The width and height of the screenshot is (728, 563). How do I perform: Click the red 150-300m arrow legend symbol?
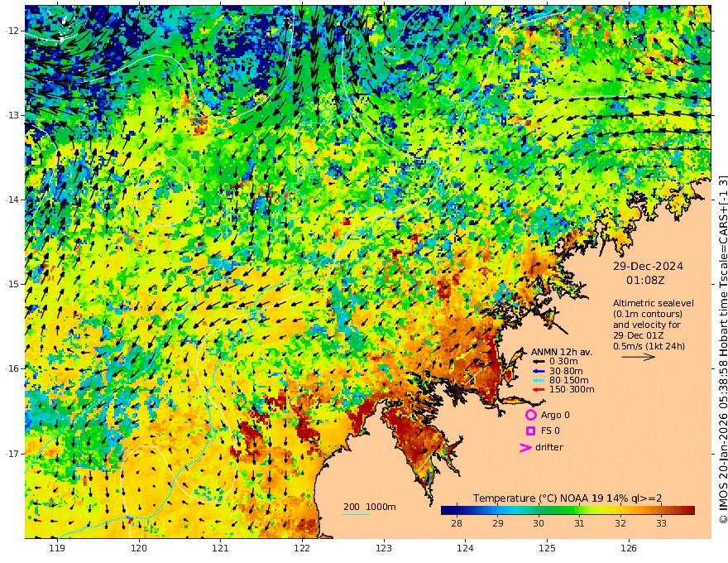click(x=538, y=389)
